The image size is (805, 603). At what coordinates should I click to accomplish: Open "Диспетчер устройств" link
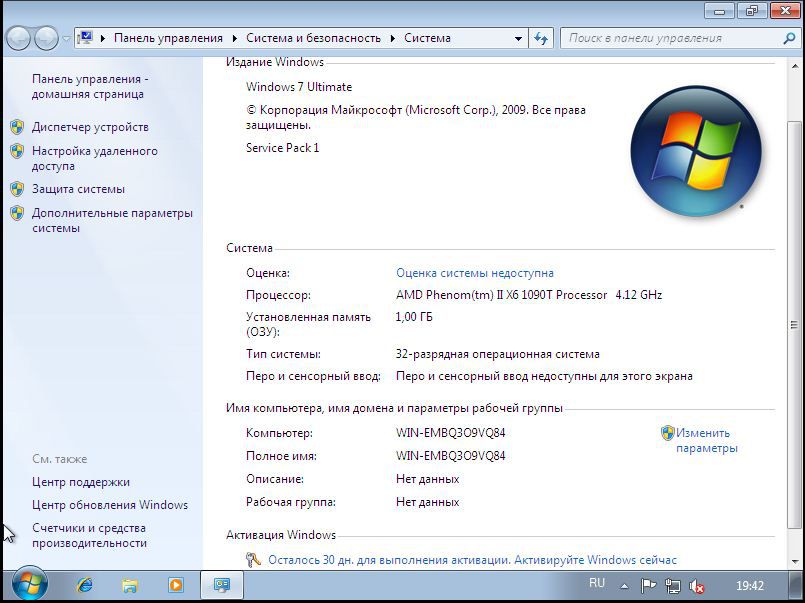tap(90, 127)
